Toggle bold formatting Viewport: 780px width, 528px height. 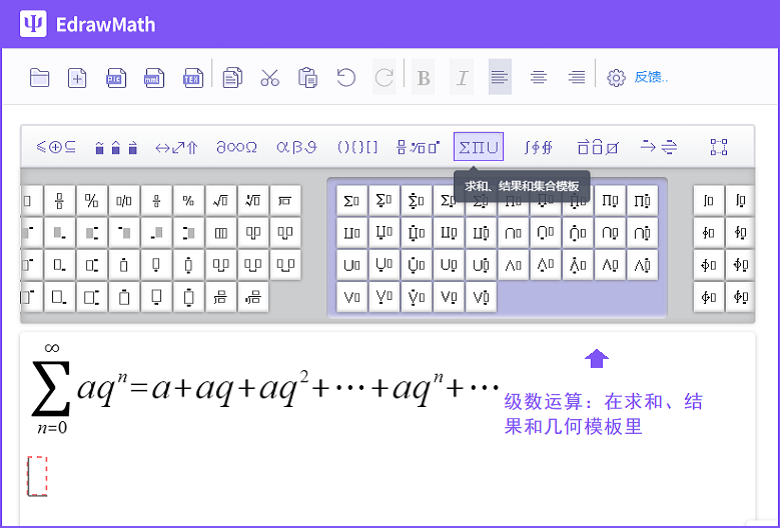tap(423, 78)
